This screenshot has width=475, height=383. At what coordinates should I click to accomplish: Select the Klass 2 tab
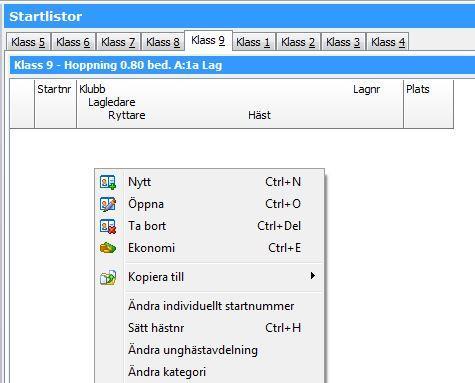click(298, 42)
